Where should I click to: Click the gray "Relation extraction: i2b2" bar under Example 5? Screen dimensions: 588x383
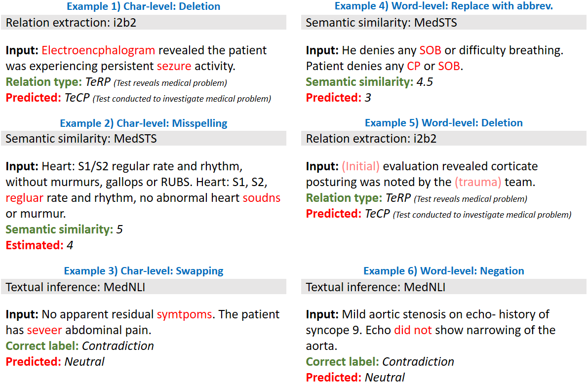(x=443, y=139)
